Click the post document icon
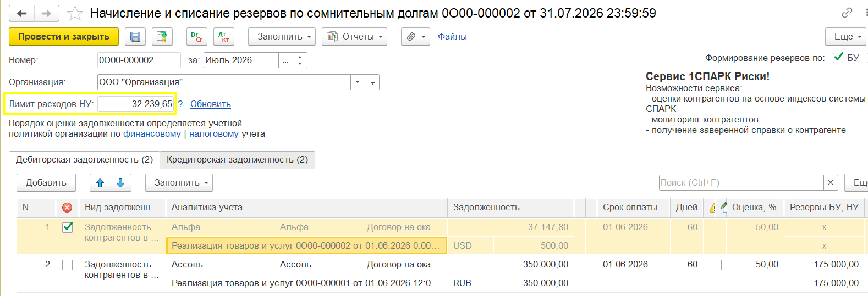 162,37
